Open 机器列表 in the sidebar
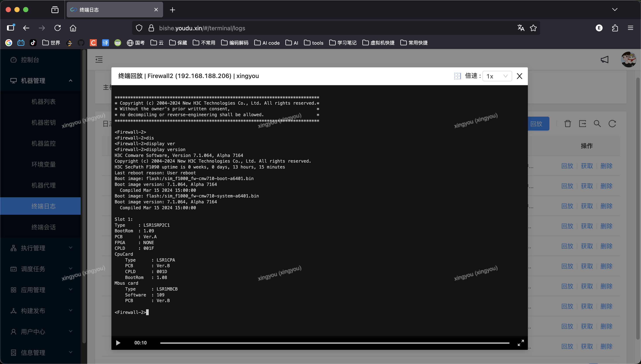 pyautogui.click(x=44, y=102)
